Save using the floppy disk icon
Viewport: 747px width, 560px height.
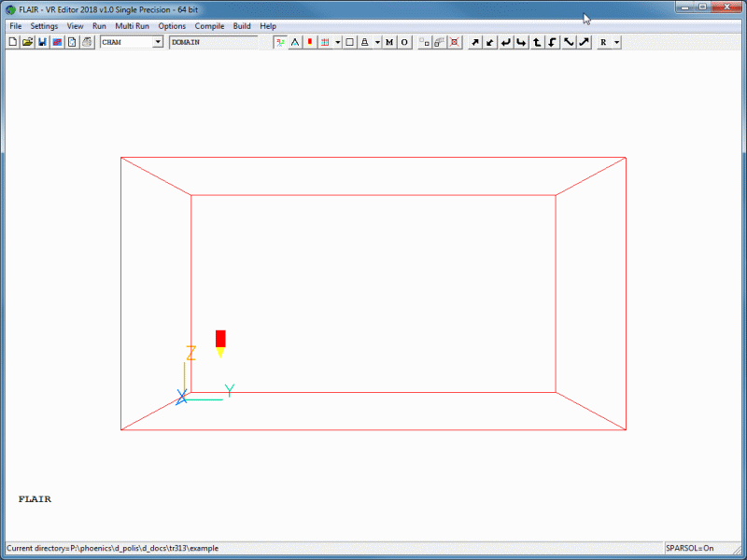click(x=43, y=42)
